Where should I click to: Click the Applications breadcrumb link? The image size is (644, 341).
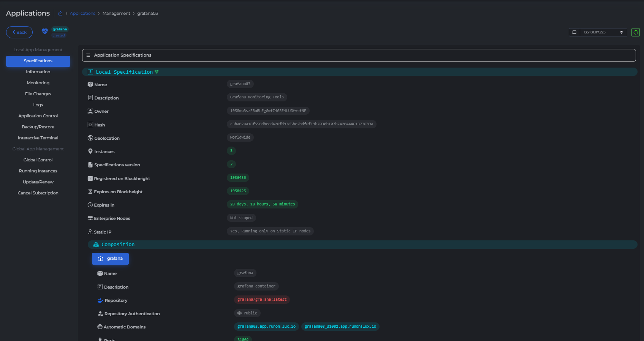[x=82, y=13]
